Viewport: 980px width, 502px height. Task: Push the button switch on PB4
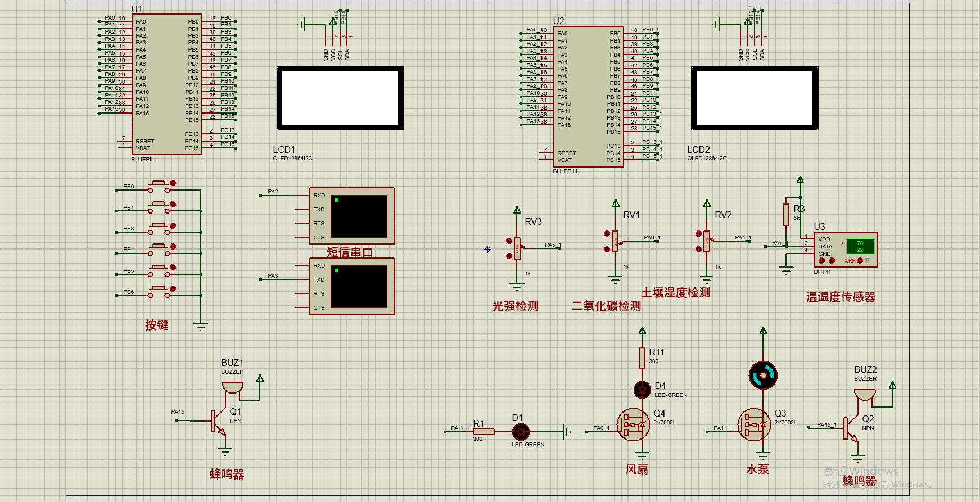[159, 250]
